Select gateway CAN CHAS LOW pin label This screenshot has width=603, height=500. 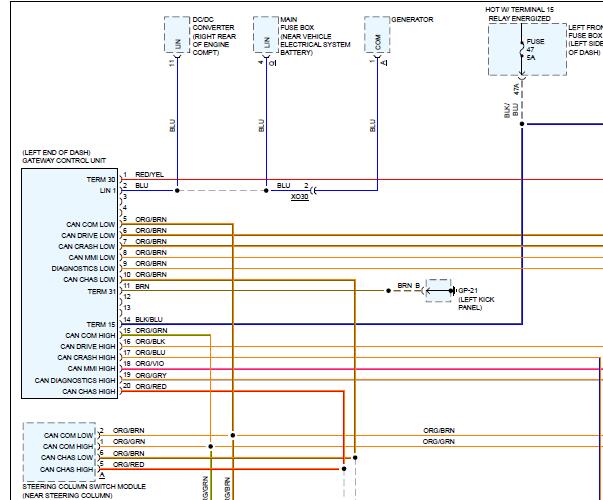tap(89, 280)
